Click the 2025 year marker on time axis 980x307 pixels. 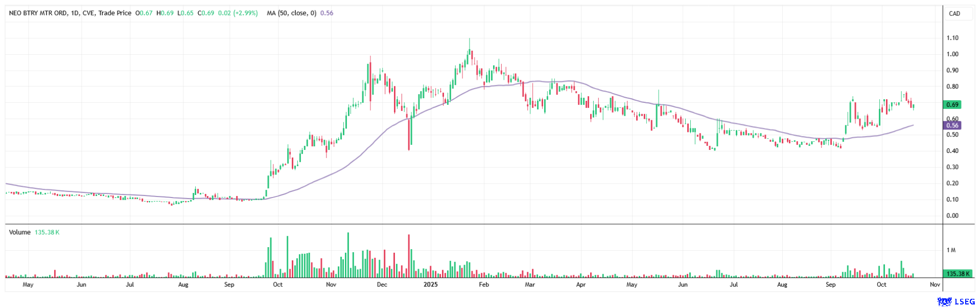click(430, 284)
